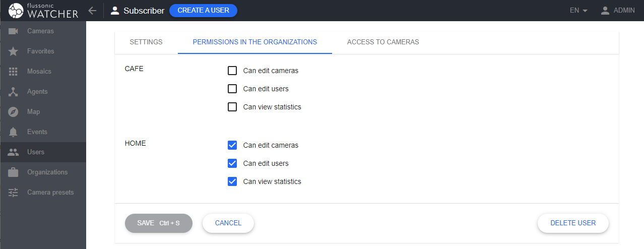644x249 pixels.
Task: Click the CAFE organization label
Action: 134,69
